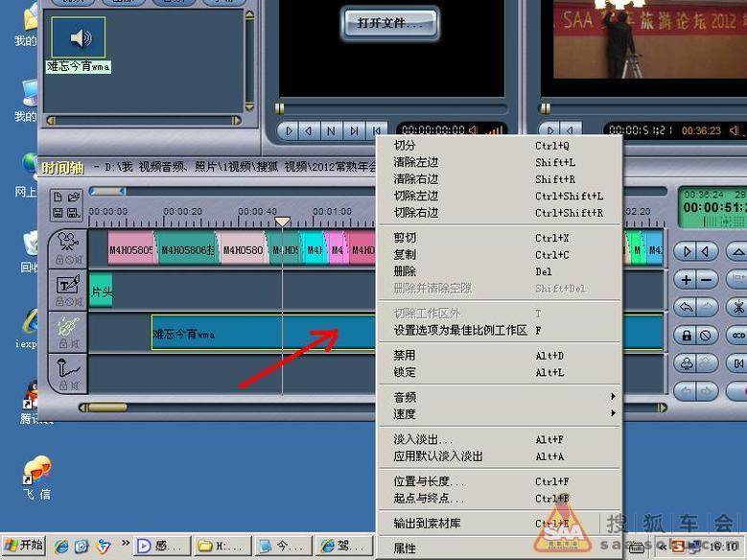Click the zoom-in plus button
This screenshot has width=747, height=560.
point(685,279)
